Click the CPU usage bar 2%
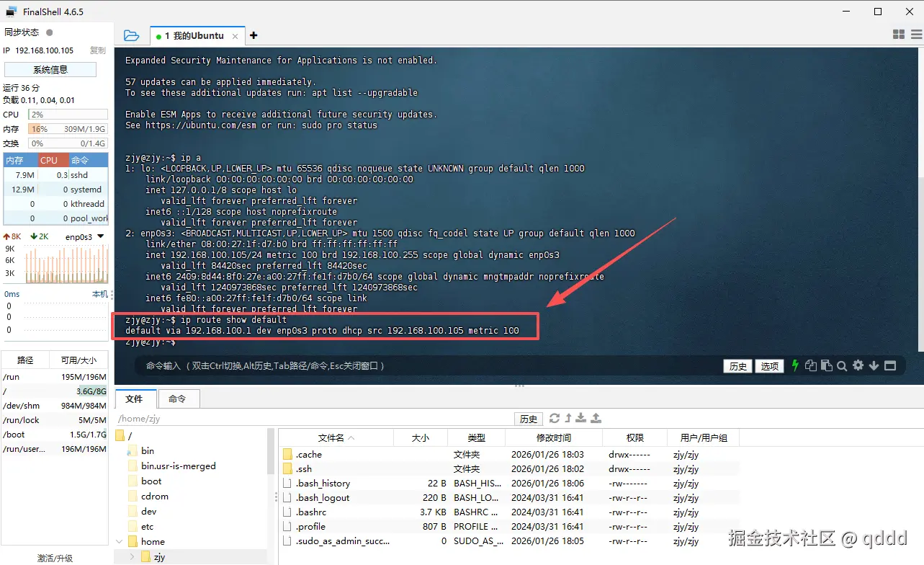Image resolution: width=924 pixels, height=565 pixels. coord(68,115)
